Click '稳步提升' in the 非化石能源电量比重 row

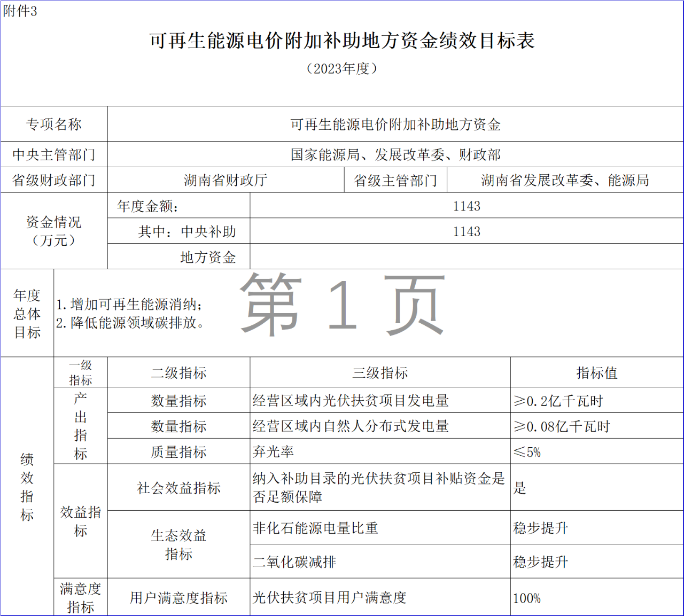pos(597,527)
